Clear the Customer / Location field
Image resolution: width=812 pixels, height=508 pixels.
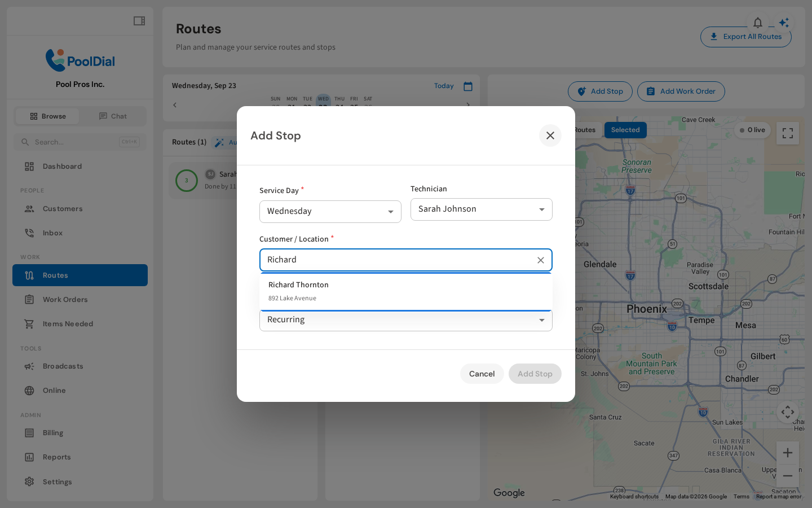tap(541, 260)
